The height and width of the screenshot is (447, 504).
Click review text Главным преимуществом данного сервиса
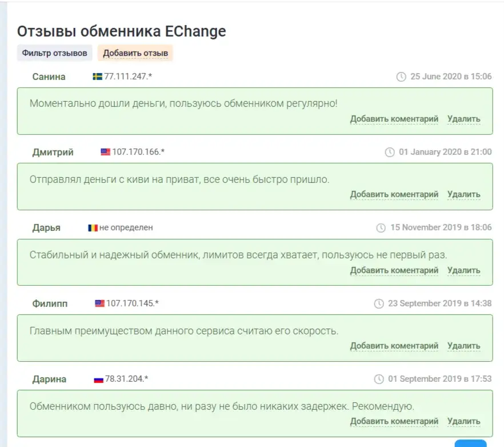pos(184,331)
